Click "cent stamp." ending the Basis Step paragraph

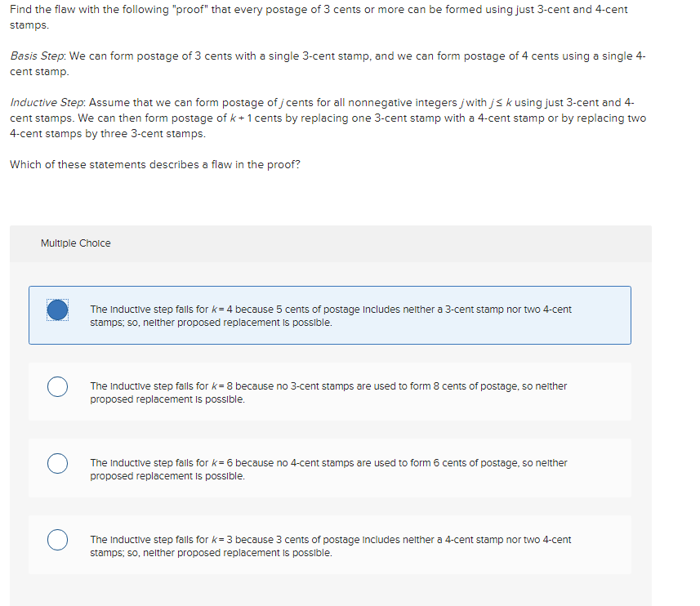click(39, 72)
